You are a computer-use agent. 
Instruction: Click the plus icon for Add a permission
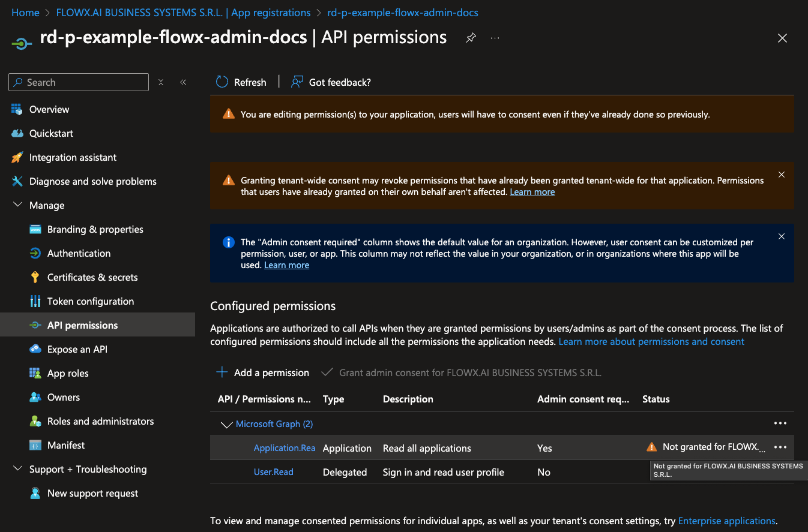222,372
